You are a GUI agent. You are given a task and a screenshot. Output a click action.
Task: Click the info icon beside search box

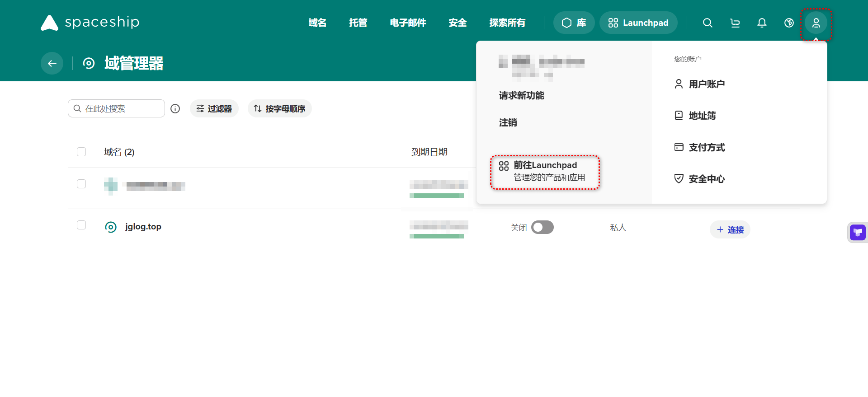[x=175, y=109]
